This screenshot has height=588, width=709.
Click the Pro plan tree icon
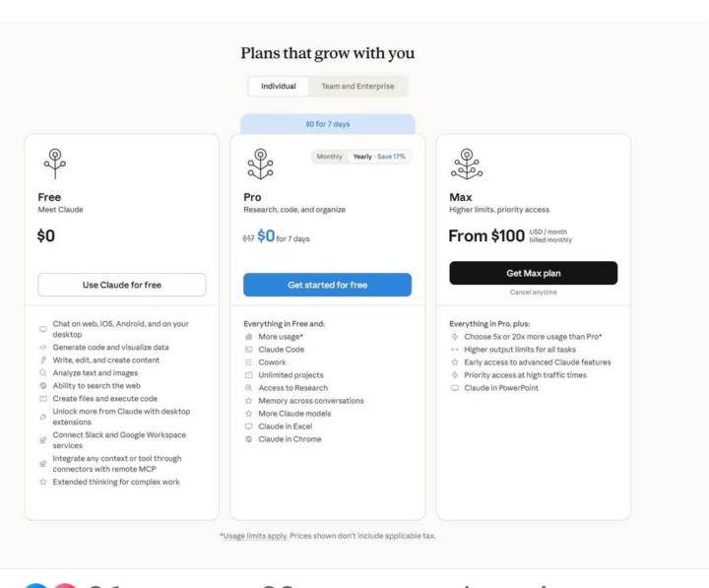(260, 163)
